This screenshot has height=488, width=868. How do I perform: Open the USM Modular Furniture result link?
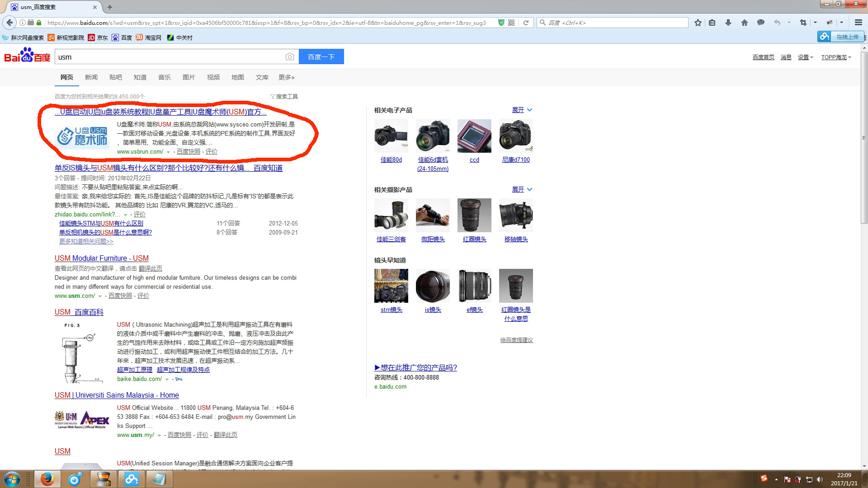click(101, 258)
